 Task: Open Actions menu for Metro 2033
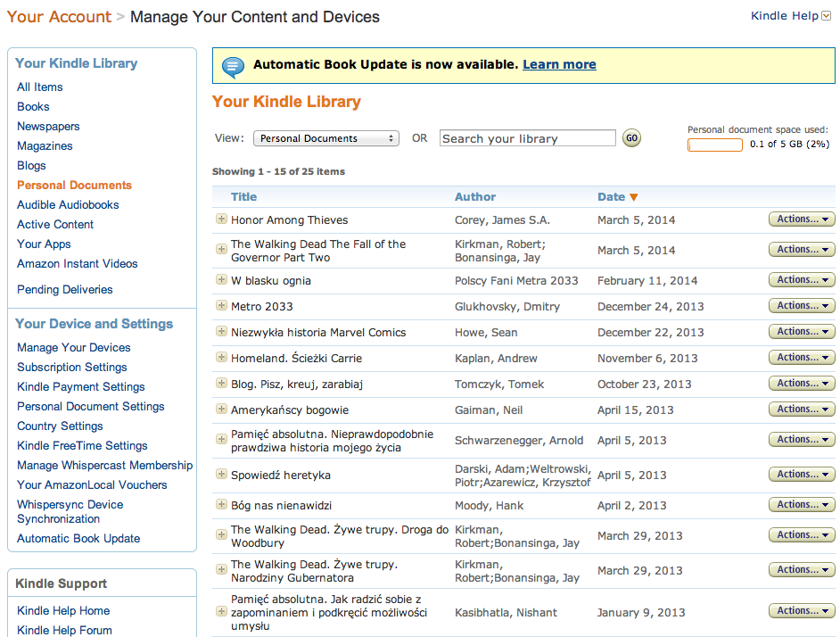(x=802, y=305)
